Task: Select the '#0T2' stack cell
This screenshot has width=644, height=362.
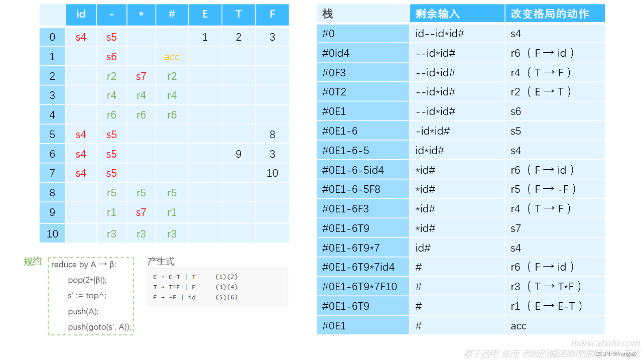Action: click(x=363, y=92)
